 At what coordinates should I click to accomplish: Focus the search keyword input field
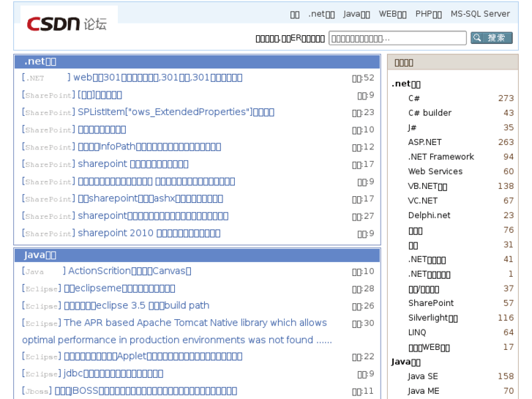pos(397,38)
